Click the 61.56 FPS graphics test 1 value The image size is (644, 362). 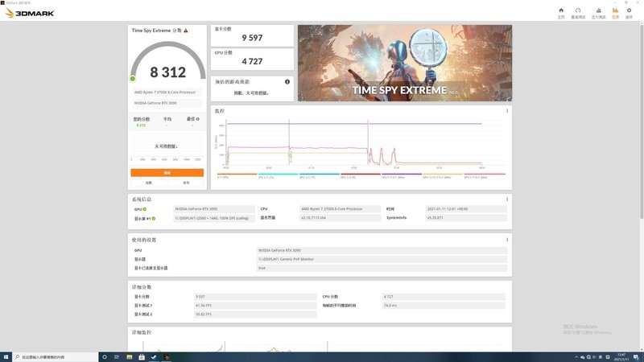(x=255, y=306)
